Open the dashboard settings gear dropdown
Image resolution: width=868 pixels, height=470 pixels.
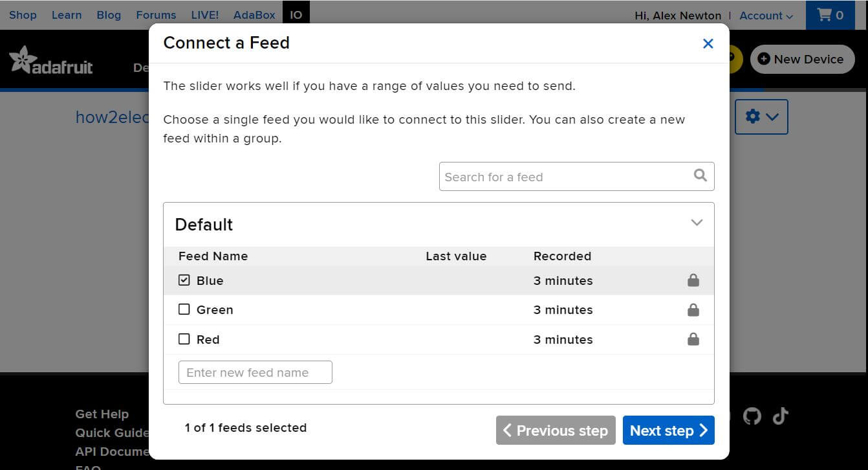[x=761, y=117]
